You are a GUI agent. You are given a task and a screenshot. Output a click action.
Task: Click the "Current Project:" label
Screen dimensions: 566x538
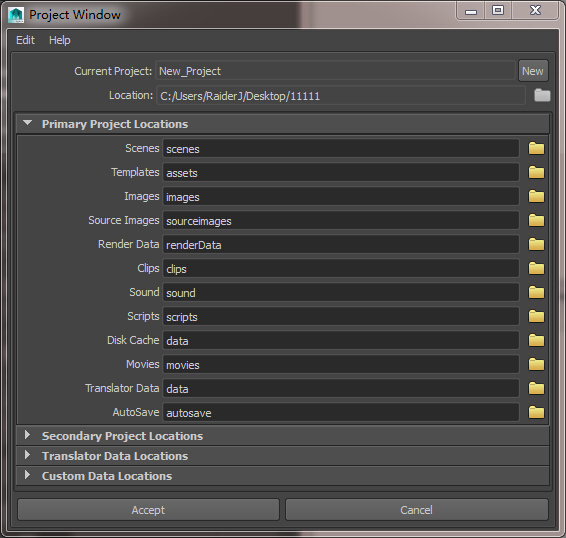113,71
